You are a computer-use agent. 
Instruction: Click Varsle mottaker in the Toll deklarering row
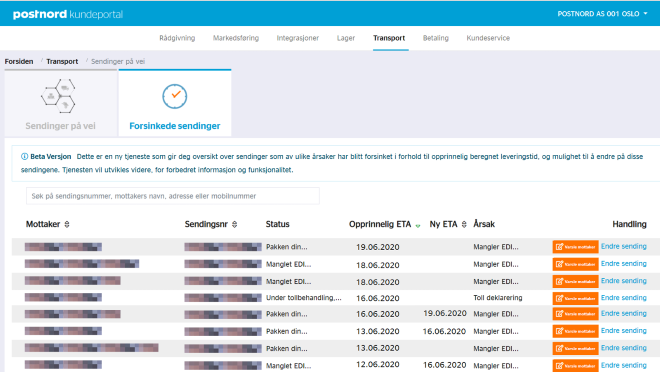575,298
